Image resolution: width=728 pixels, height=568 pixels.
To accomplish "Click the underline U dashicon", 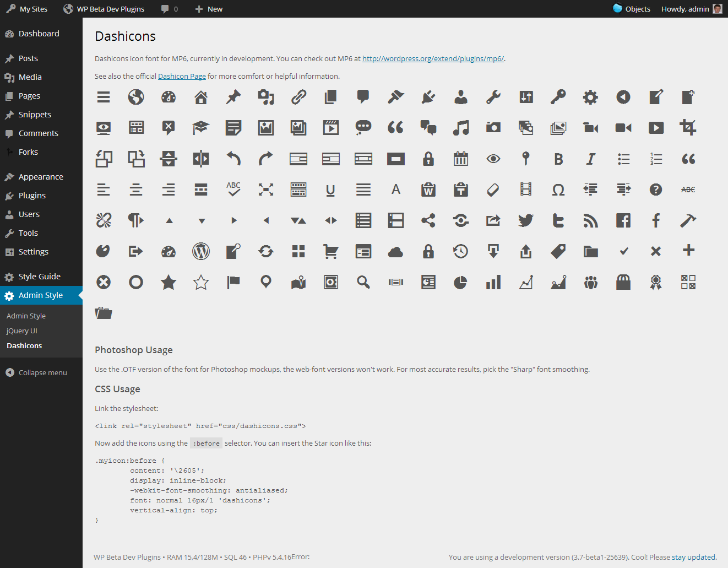I will [x=331, y=190].
